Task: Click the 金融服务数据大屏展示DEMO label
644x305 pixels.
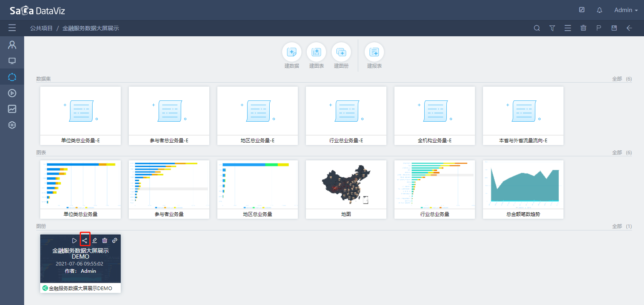Action: (x=80, y=288)
